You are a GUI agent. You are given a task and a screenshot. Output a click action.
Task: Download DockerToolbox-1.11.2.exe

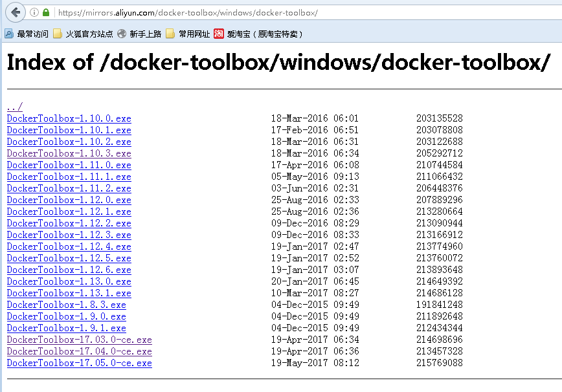pyautogui.click(x=69, y=188)
